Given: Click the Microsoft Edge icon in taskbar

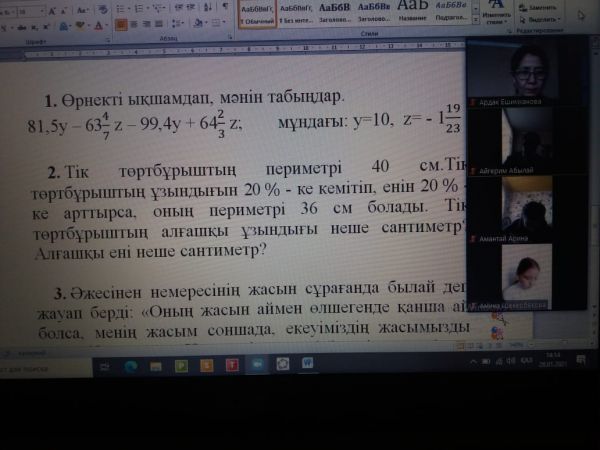Looking at the screenshot, I should click(x=130, y=367).
